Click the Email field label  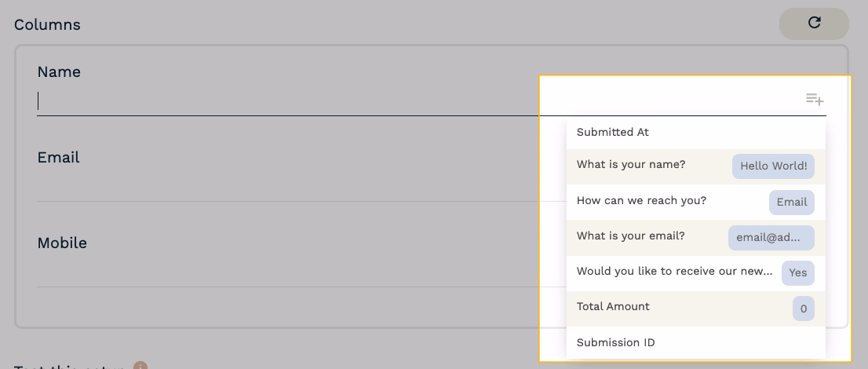tap(58, 158)
